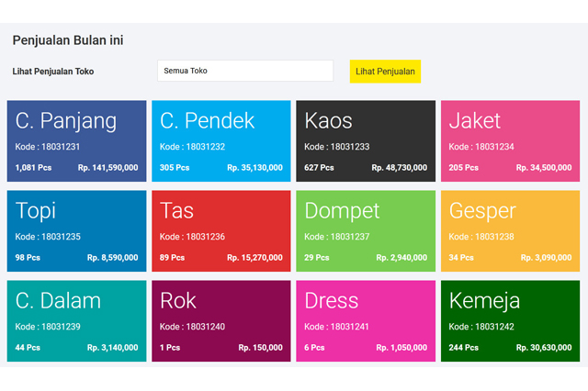Open the Semua Toko store selector

244,71
